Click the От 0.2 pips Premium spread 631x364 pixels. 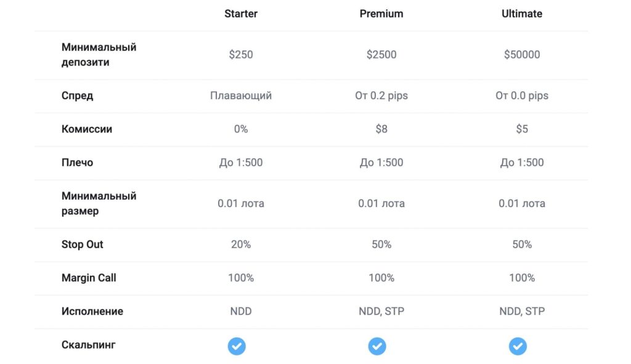point(381,95)
